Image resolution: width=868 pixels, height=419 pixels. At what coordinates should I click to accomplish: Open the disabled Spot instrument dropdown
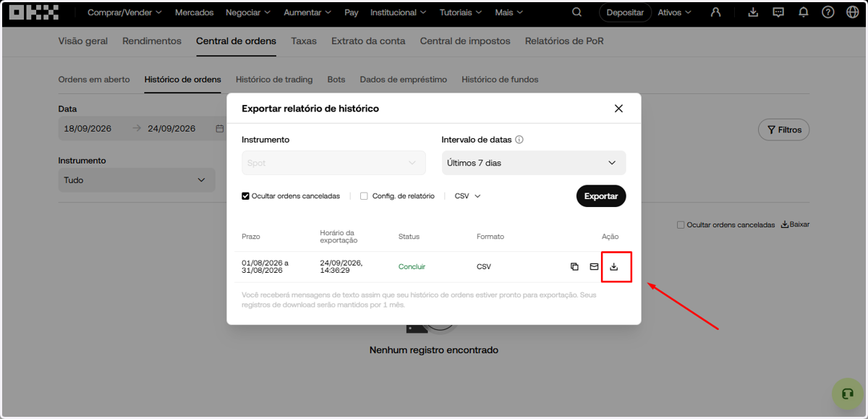click(x=333, y=163)
